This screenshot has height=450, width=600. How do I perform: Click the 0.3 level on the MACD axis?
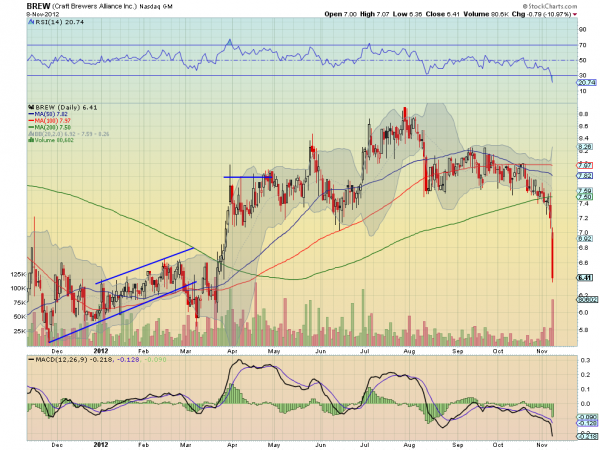(x=585, y=360)
